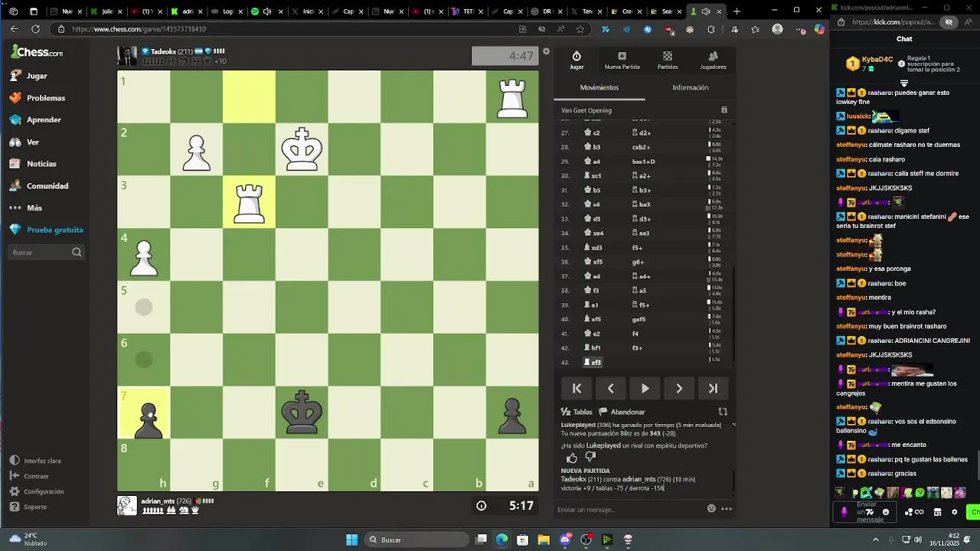
Task: Click the white king on the board
Action: pyautogui.click(x=302, y=150)
